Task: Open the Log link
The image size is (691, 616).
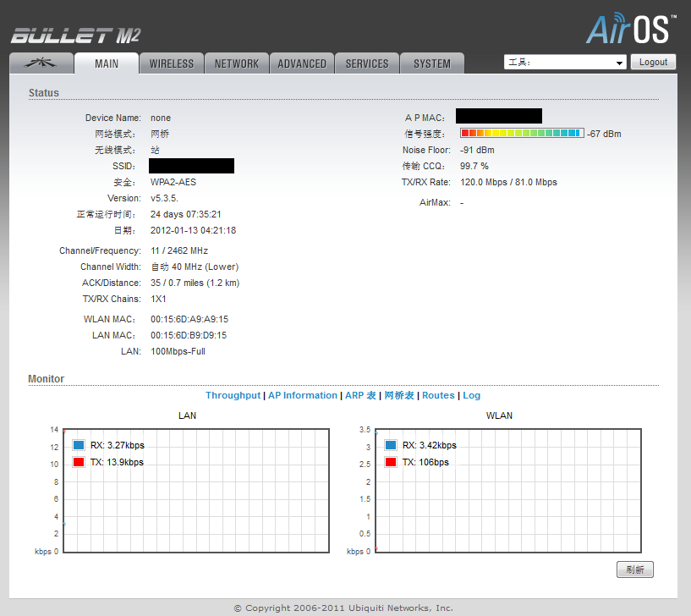Action: [x=472, y=395]
